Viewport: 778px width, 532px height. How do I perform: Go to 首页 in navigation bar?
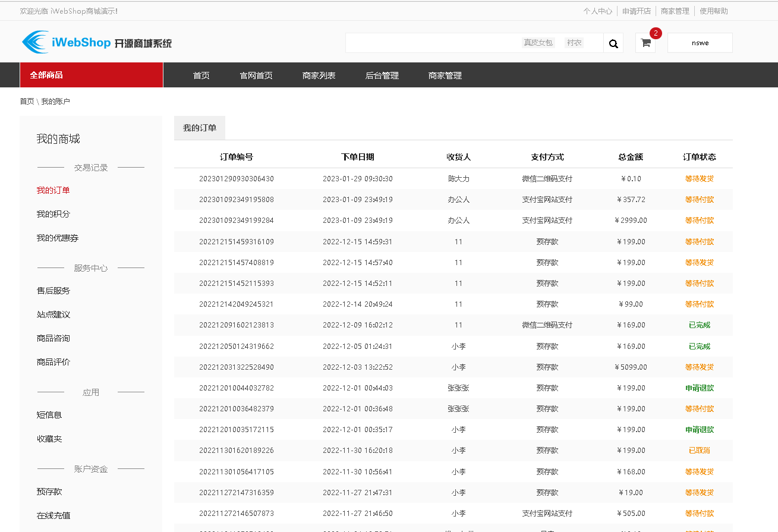point(201,75)
